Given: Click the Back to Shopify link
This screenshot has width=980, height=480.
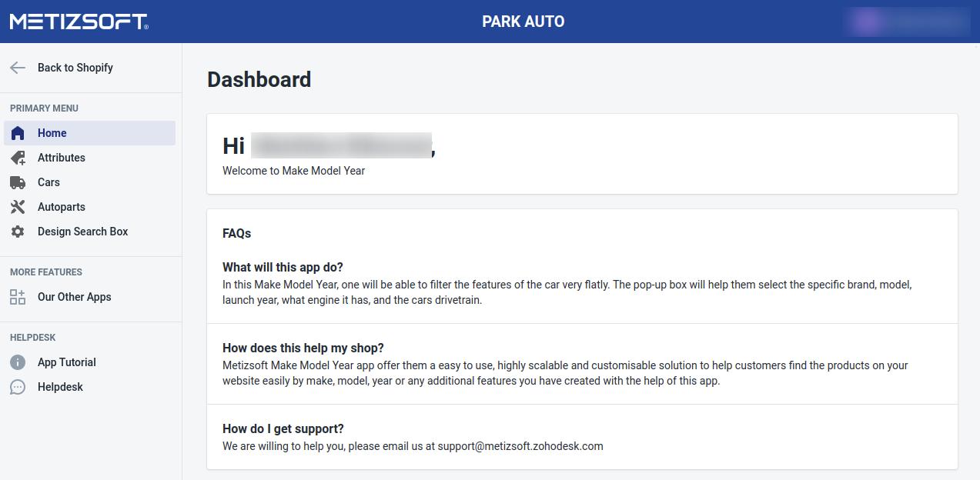Looking at the screenshot, I should coord(75,68).
